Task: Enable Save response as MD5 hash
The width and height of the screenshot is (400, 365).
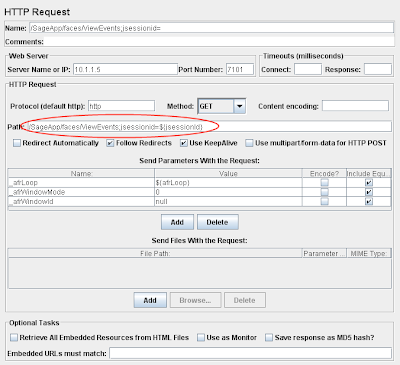Action: click(269, 337)
